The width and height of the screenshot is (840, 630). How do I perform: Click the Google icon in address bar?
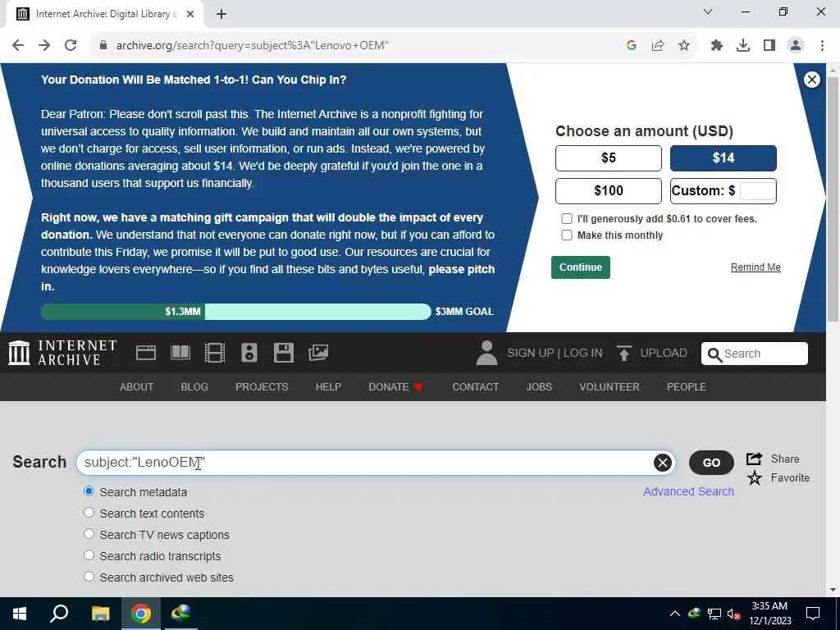pos(632,46)
